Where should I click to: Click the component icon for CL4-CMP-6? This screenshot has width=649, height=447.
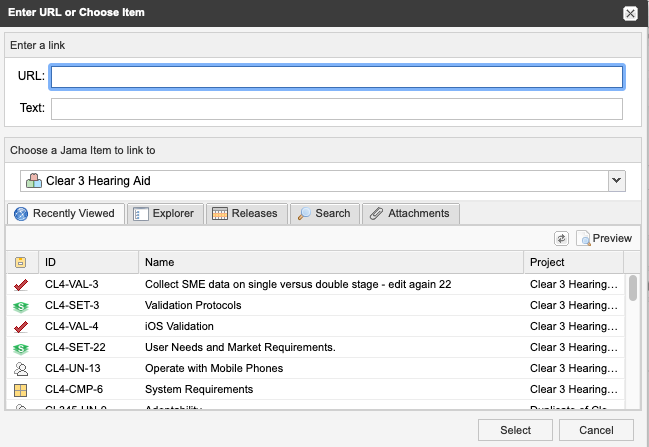[x=21, y=389]
